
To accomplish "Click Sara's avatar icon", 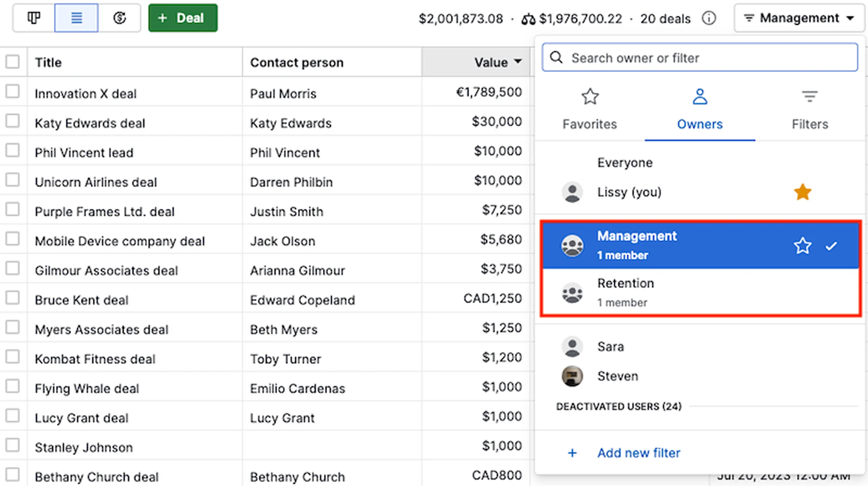I will 572,346.
